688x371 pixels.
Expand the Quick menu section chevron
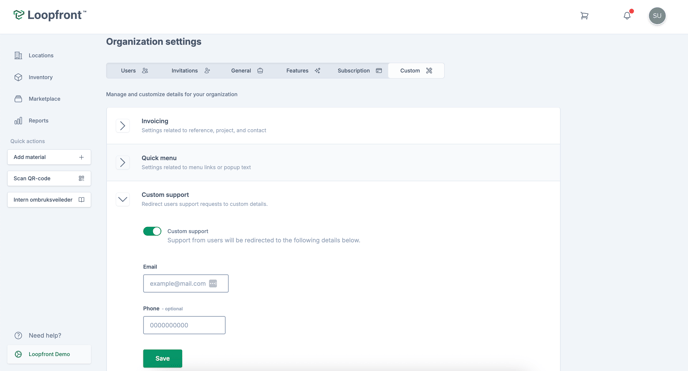point(122,163)
